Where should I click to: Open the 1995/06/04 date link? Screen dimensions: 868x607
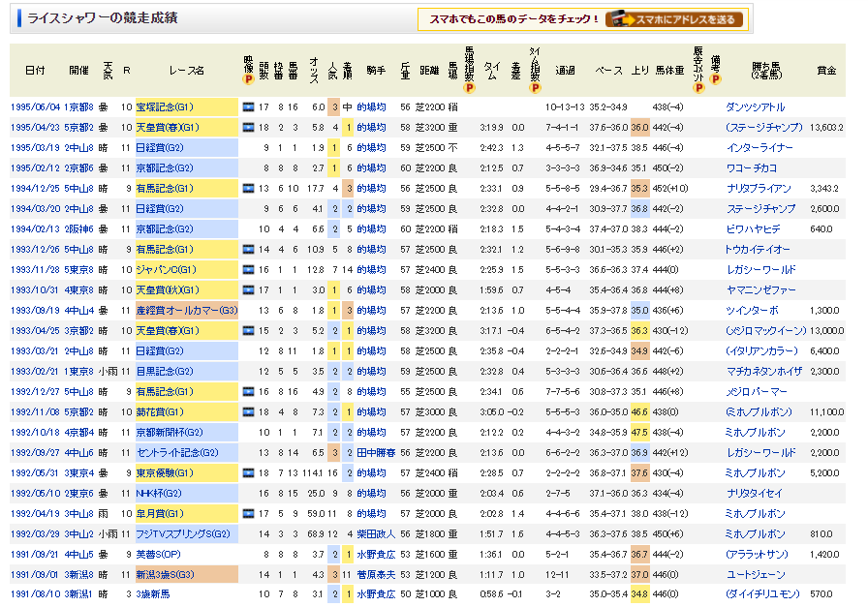(35, 107)
